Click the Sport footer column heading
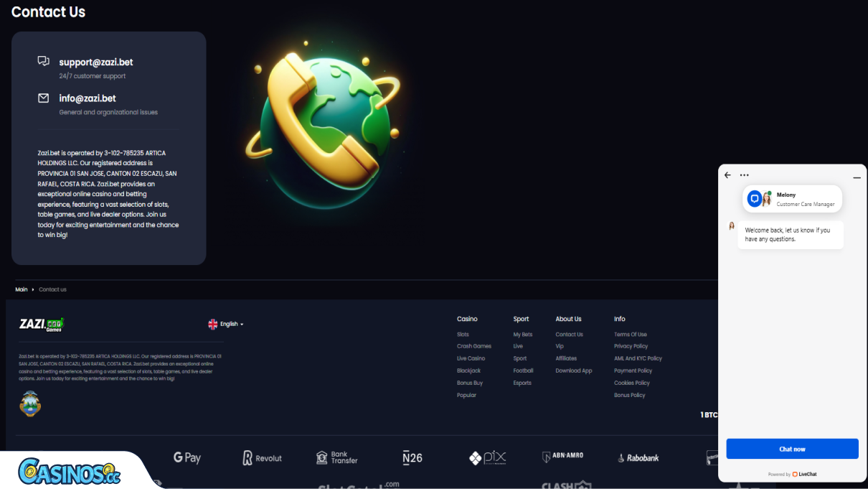 tap(521, 319)
